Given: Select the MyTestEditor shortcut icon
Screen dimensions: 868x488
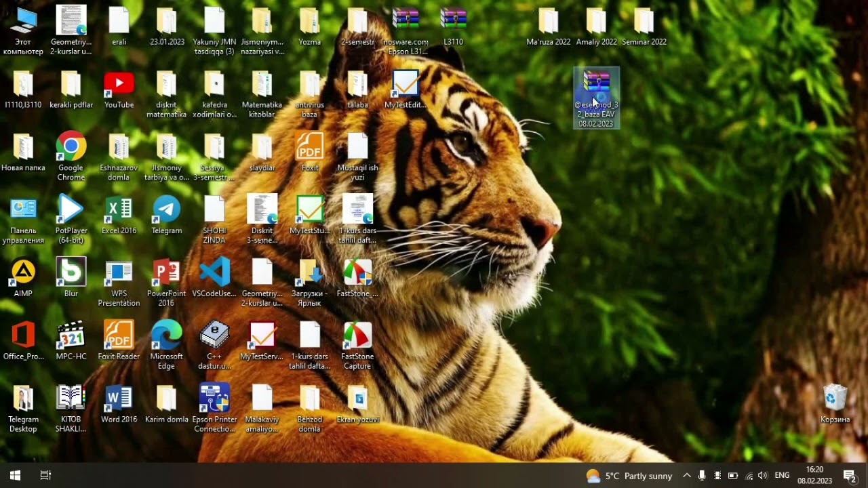Looking at the screenshot, I should 405,89.
